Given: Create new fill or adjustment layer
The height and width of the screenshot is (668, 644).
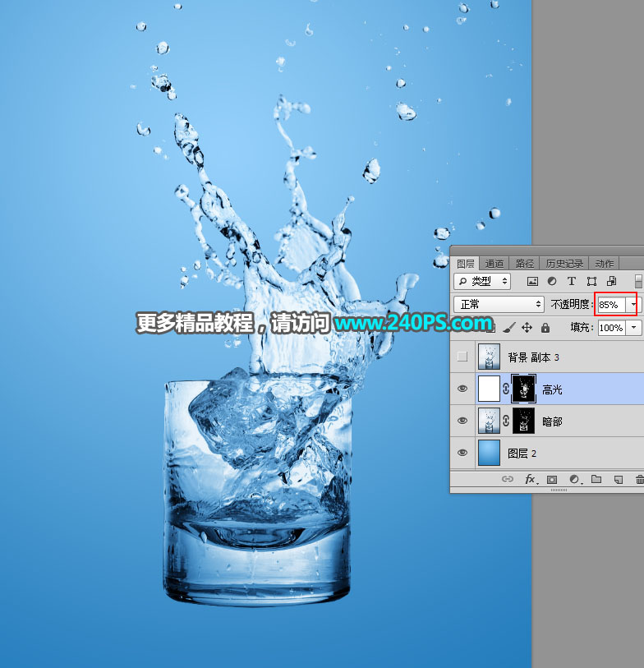Looking at the screenshot, I should click(574, 480).
